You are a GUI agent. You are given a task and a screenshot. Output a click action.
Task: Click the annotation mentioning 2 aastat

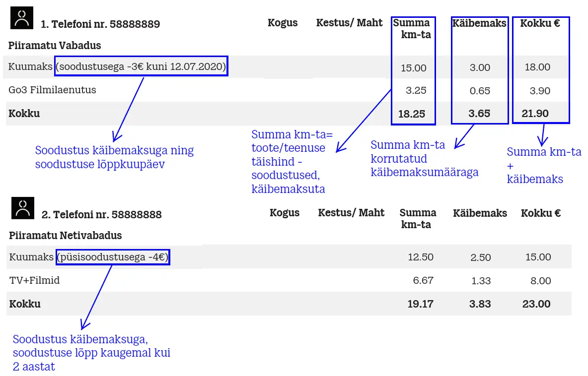tap(91, 353)
